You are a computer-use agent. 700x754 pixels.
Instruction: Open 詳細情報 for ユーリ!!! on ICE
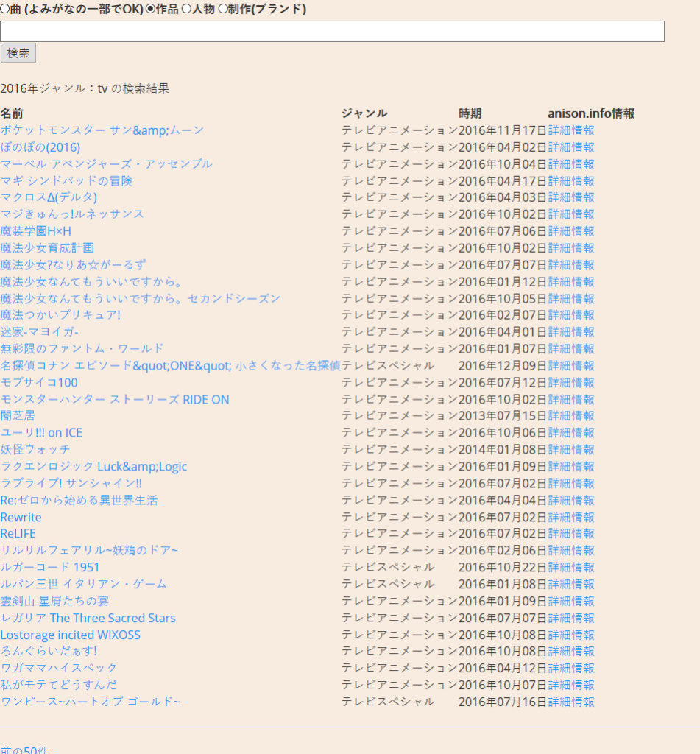tap(571, 433)
